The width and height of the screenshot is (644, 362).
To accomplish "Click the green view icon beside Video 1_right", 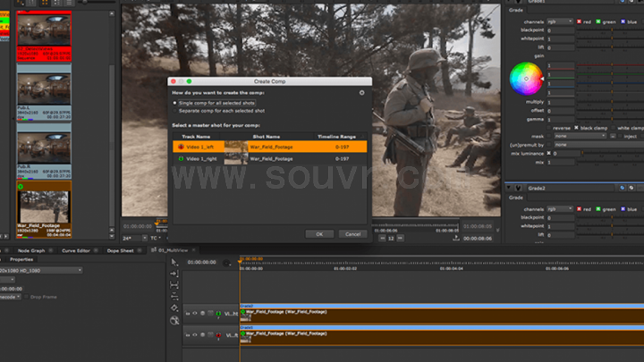I will click(x=181, y=158).
